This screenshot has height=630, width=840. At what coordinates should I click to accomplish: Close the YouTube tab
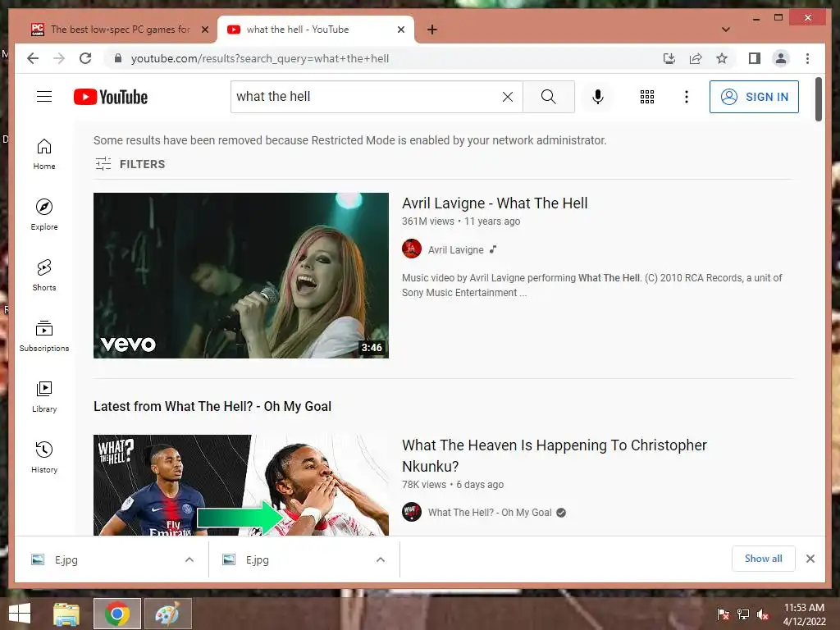[x=400, y=30]
